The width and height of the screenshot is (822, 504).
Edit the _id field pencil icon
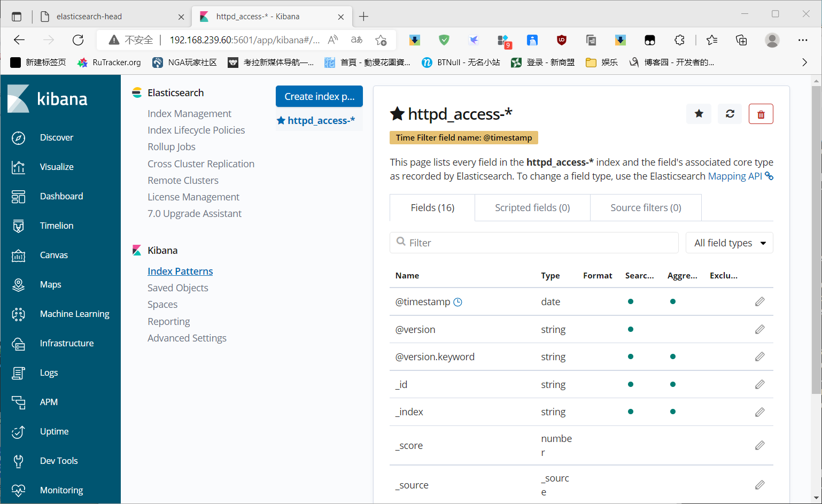coord(759,384)
